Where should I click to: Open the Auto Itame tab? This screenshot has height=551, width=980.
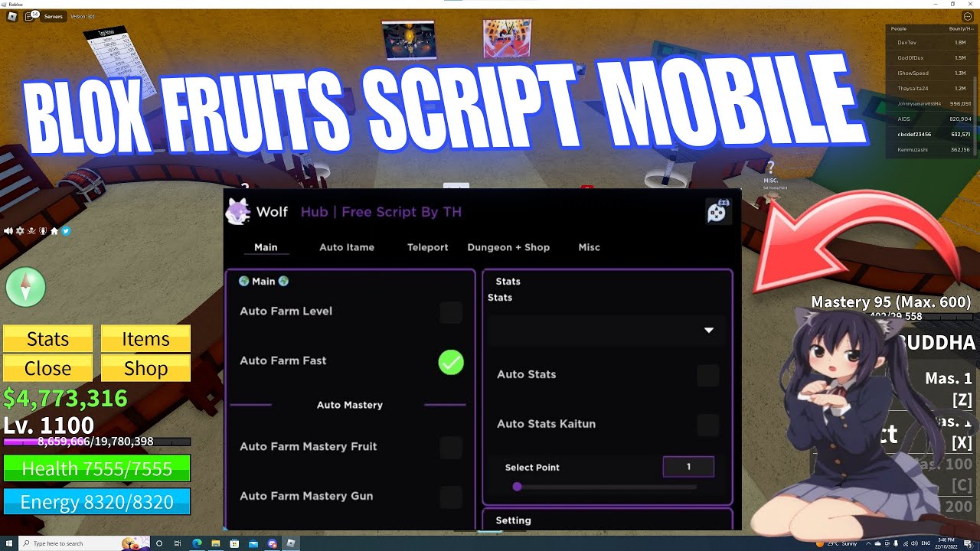[347, 247]
